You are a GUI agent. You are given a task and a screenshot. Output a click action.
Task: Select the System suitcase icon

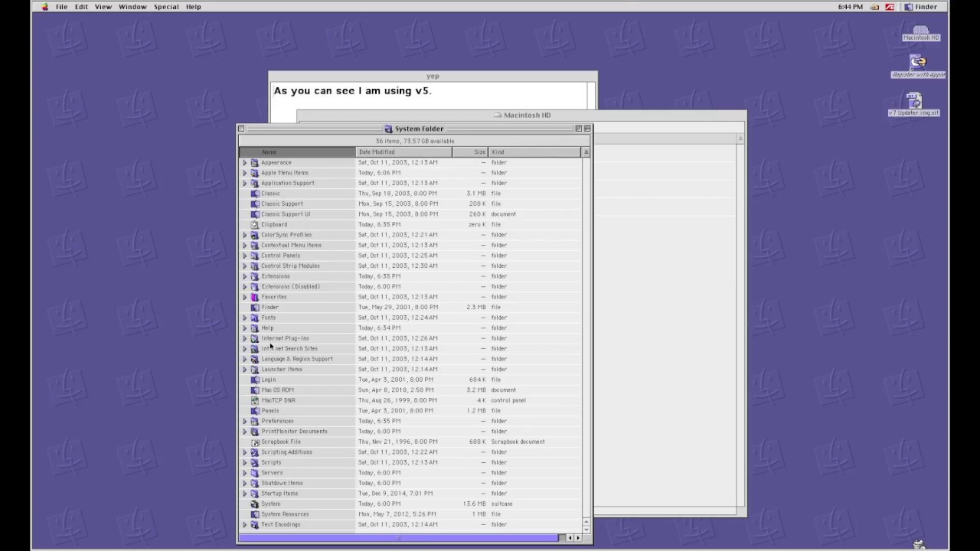(255, 504)
